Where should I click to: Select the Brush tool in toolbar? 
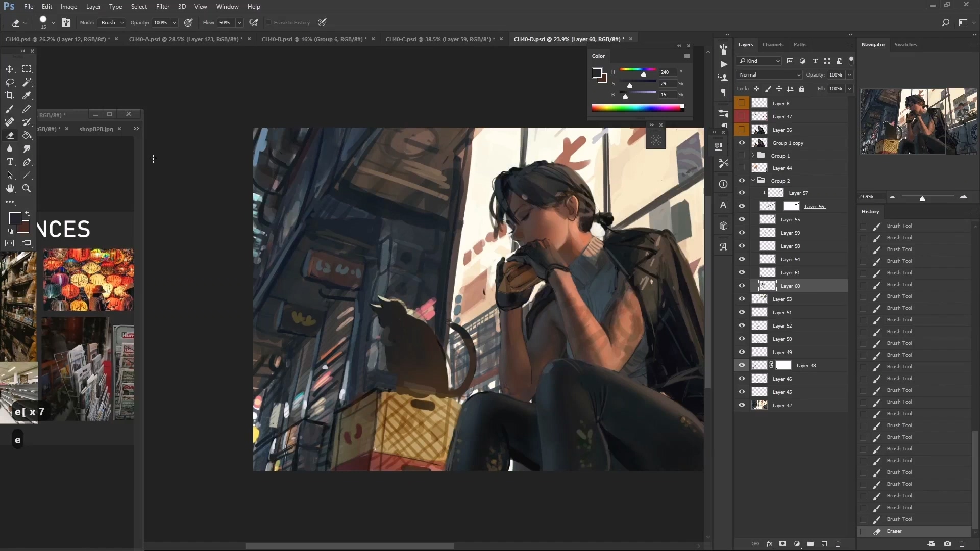(x=10, y=108)
